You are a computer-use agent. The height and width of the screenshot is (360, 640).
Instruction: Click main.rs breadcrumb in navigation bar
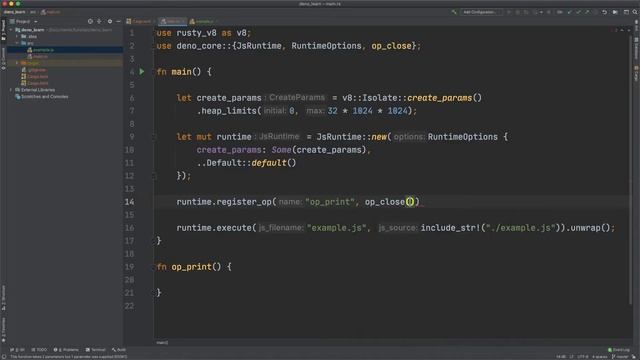click(x=50, y=12)
